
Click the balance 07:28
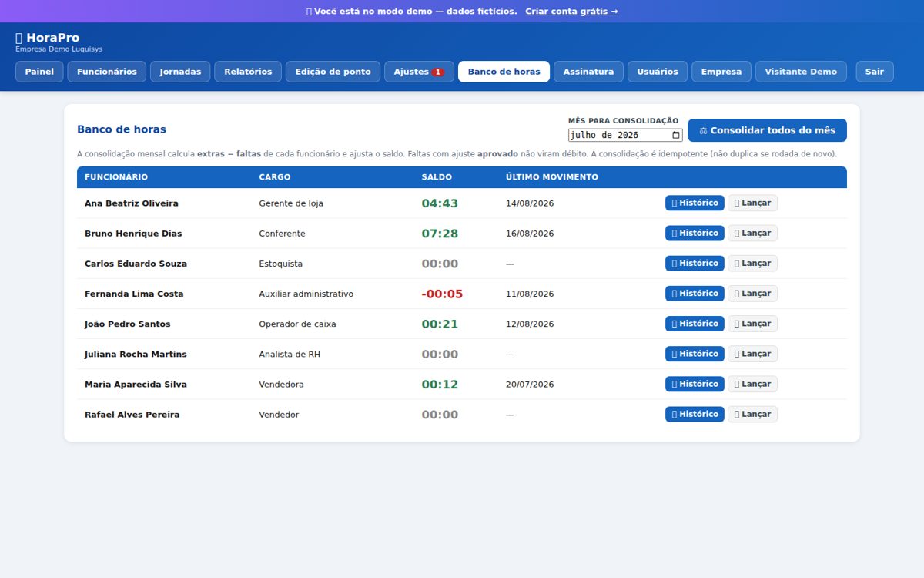tap(440, 234)
